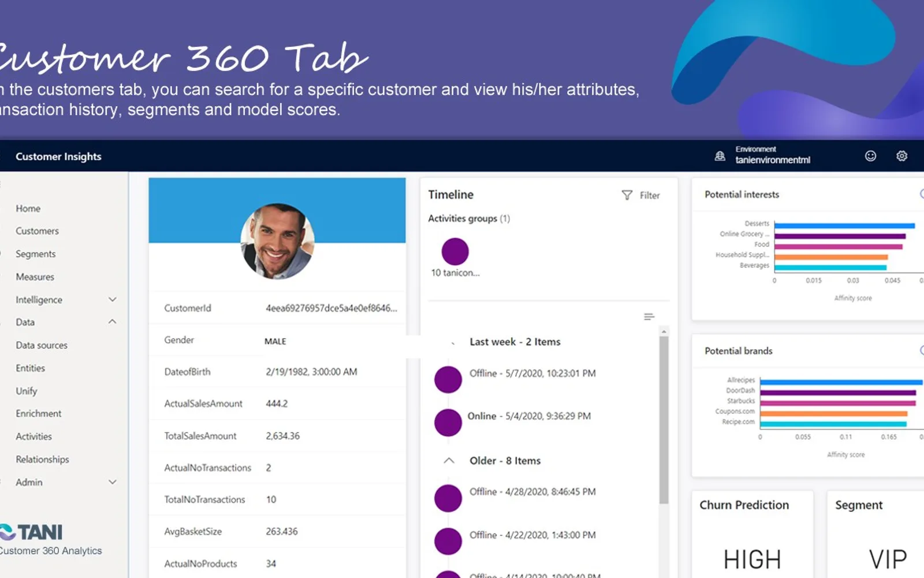Open Measures in the sidebar

(35, 277)
